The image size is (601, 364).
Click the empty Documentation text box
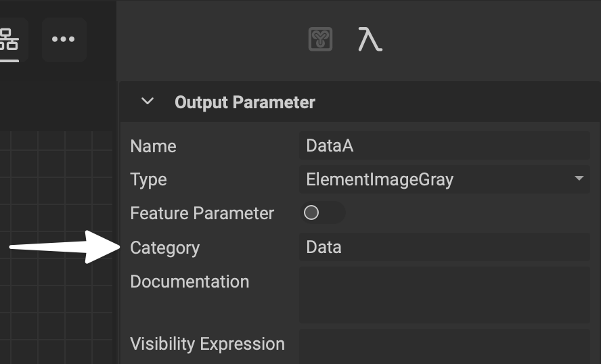click(443, 294)
